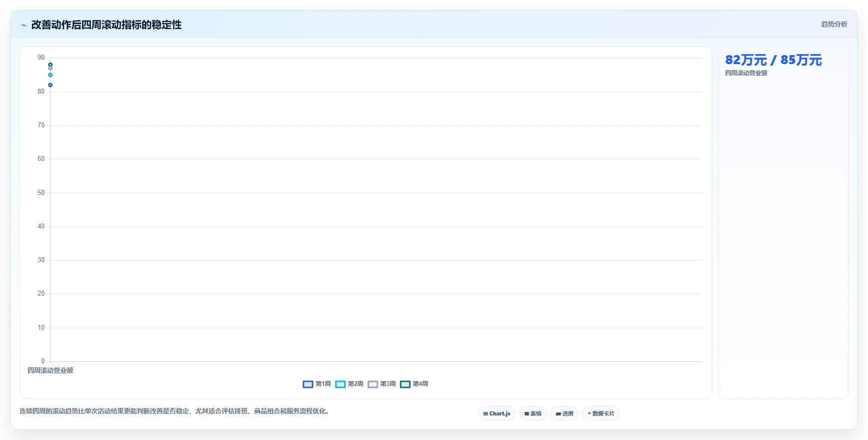Click the 四周滚动营业额 x-axis label
This screenshot has width=868, height=440.
point(50,370)
